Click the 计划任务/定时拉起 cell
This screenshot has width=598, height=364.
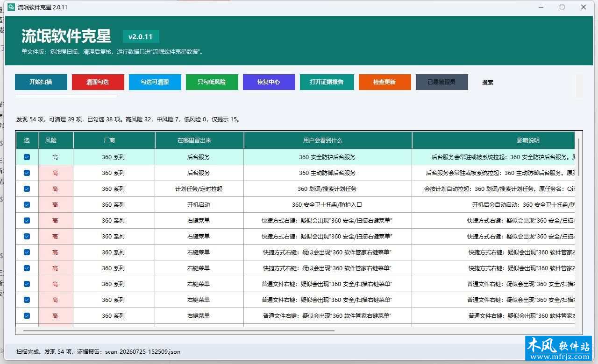pos(199,189)
